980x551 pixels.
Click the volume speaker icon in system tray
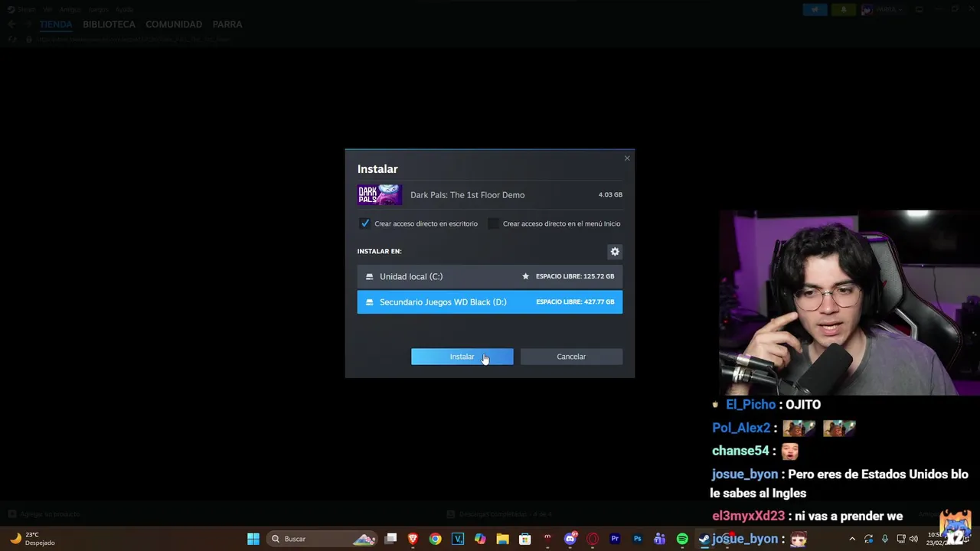(x=913, y=539)
